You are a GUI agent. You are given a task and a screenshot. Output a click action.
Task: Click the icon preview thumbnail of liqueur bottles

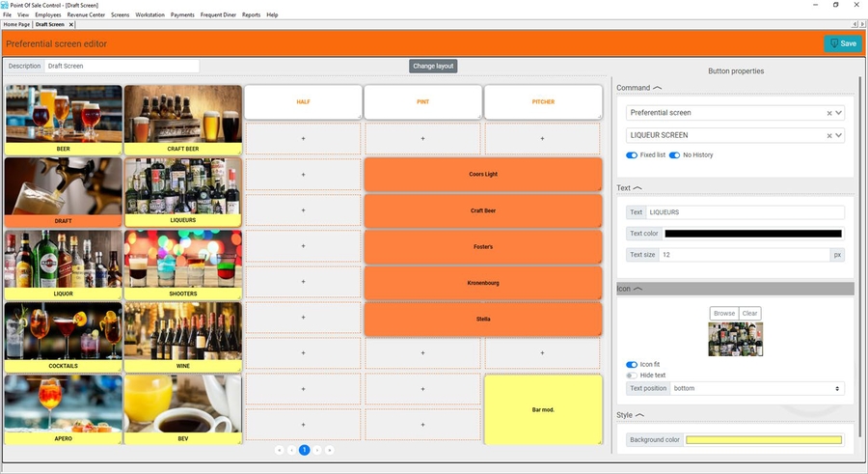click(x=735, y=339)
